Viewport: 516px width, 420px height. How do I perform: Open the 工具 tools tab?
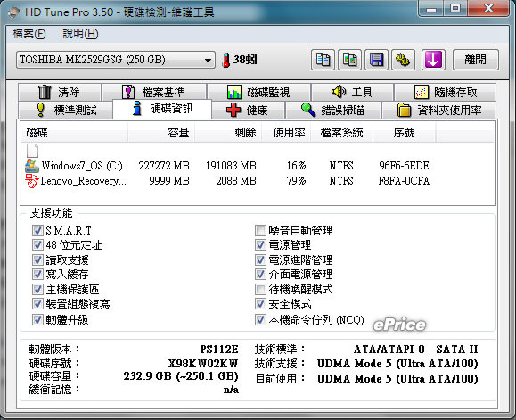(x=352, y=92)
